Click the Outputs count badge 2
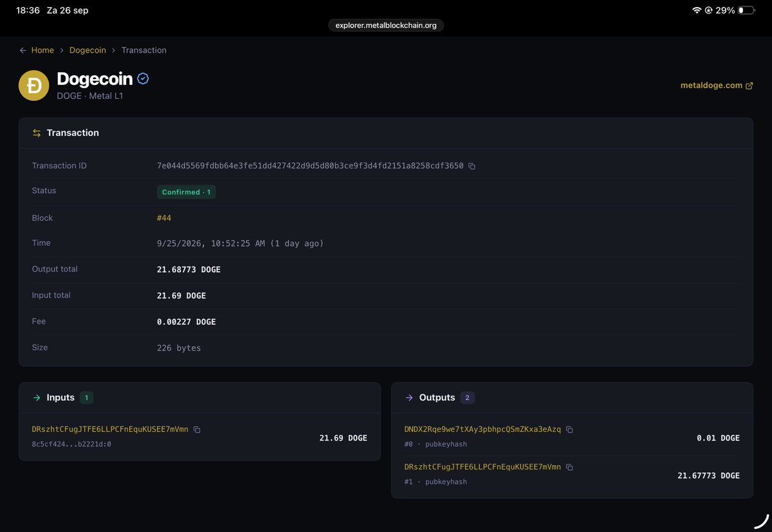The width and height of the screenshot is (772, 532). pos(468,398)
